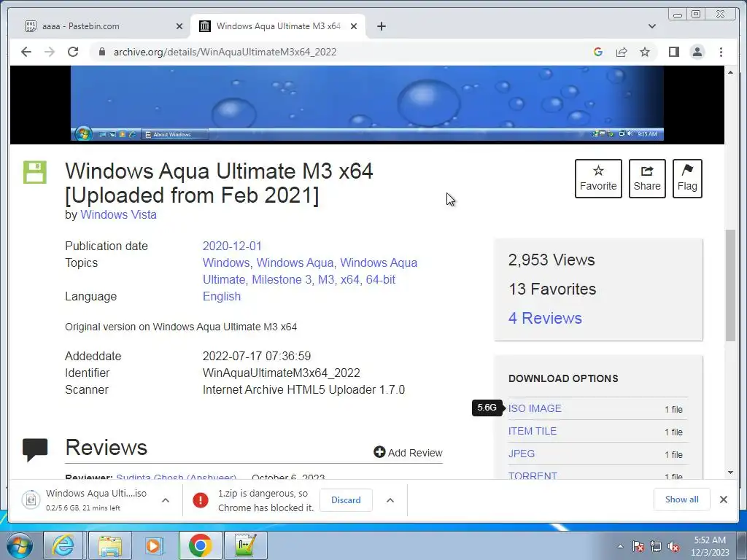Click the Action Center flag tray icon
Screen dimensions: 747x560
pos(638,547)
